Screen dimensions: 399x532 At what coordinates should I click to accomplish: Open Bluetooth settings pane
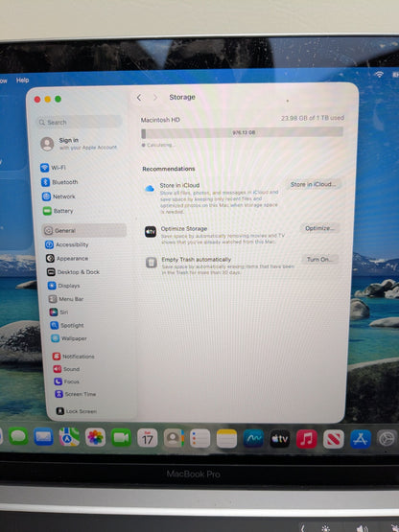(x=59, y=182)
